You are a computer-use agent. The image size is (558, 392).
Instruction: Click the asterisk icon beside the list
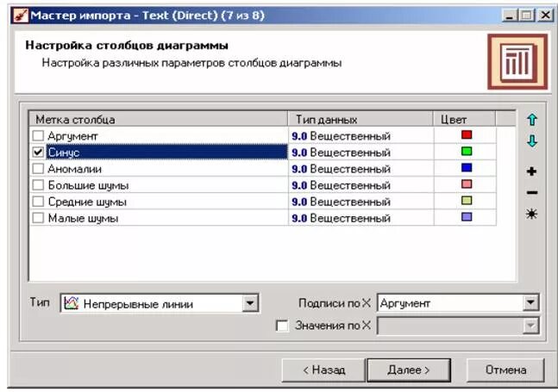pyautogui.click(x=531, y=214)
